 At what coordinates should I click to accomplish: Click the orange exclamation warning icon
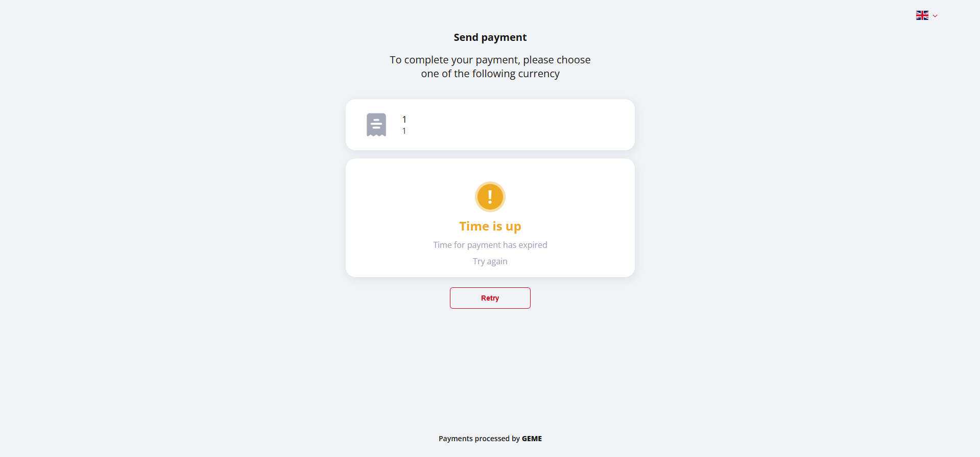click(490, 196)
